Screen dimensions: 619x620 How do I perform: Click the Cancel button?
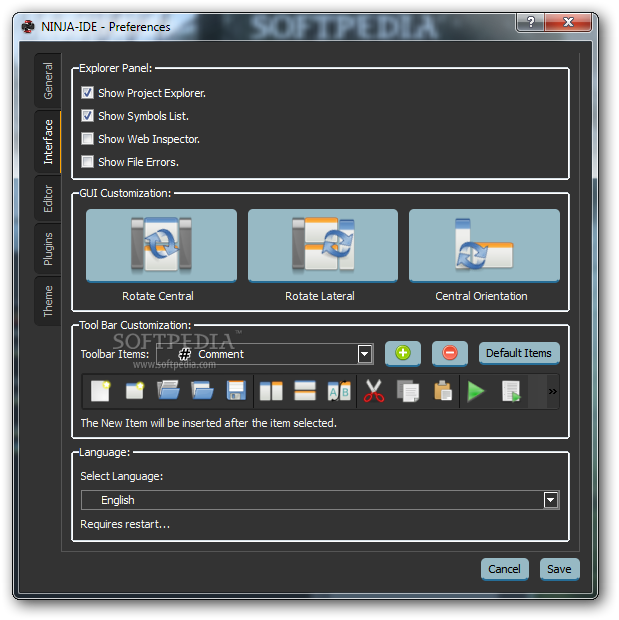coord(504,569)
